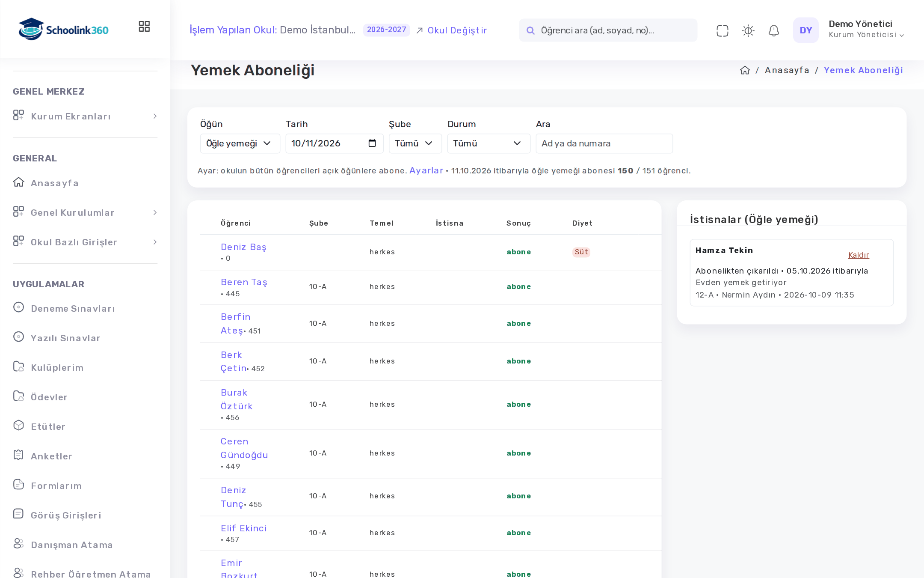Click the Görüş Girişleri icon
Viewport: 924px width, 578px height.
18,514
